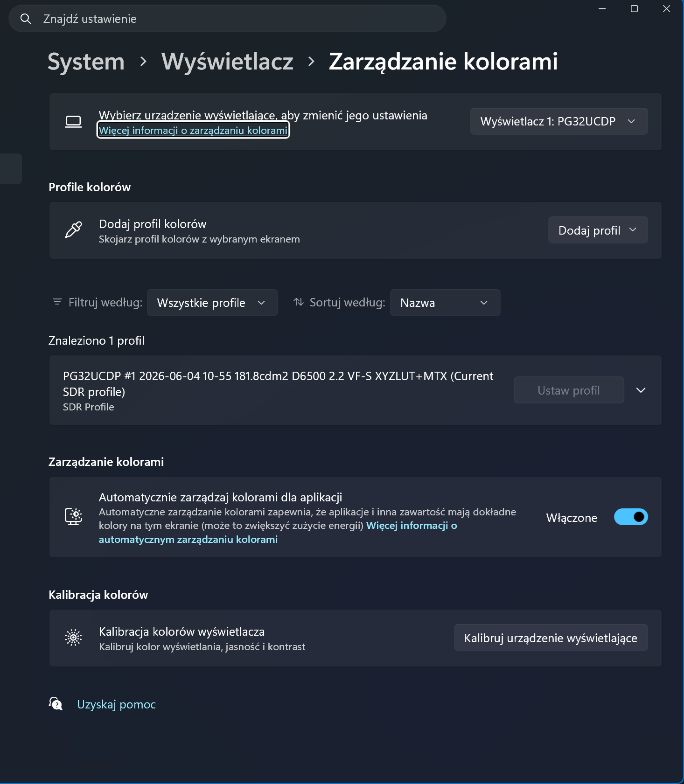684x784 pixels.
Task: Click Kalibruj urządzenie wyświetlające button
Action: (551, 638)
